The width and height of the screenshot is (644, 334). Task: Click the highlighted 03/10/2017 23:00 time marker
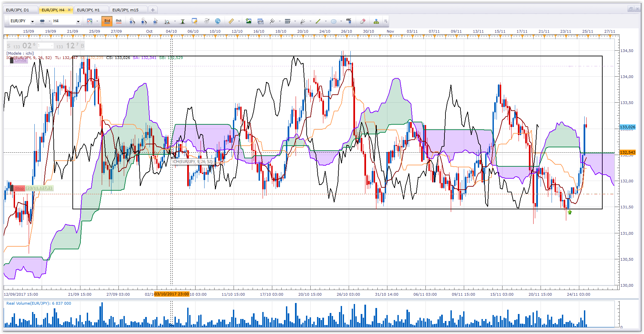(x=172, y=294)
